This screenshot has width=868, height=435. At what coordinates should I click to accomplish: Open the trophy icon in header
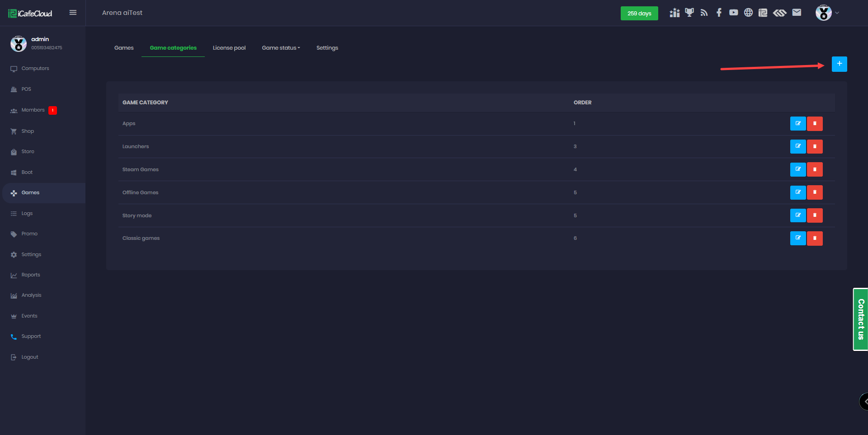click(x=689, y=13)
